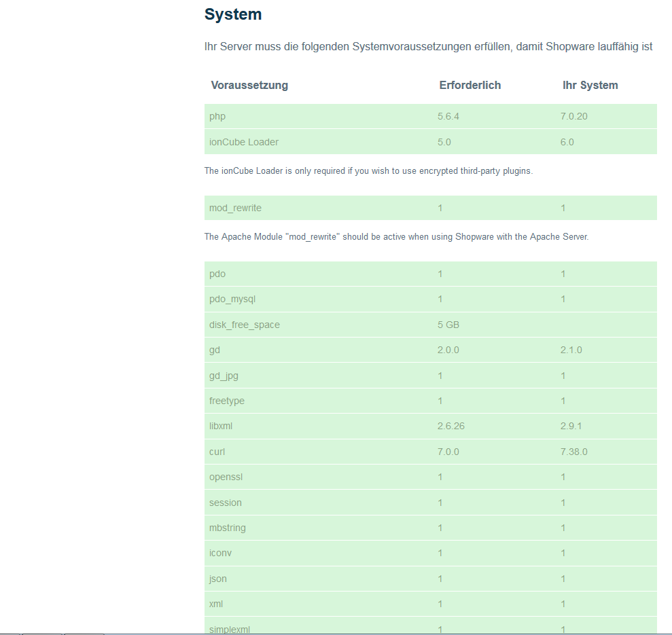The height and width of the screenshot is (635, 672).
Task: Select the Erforderlich column header
Action: point(470,85)
